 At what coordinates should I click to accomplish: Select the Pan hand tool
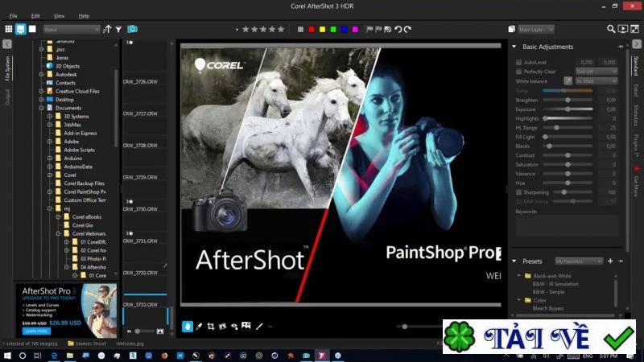(x=188, y=327)
